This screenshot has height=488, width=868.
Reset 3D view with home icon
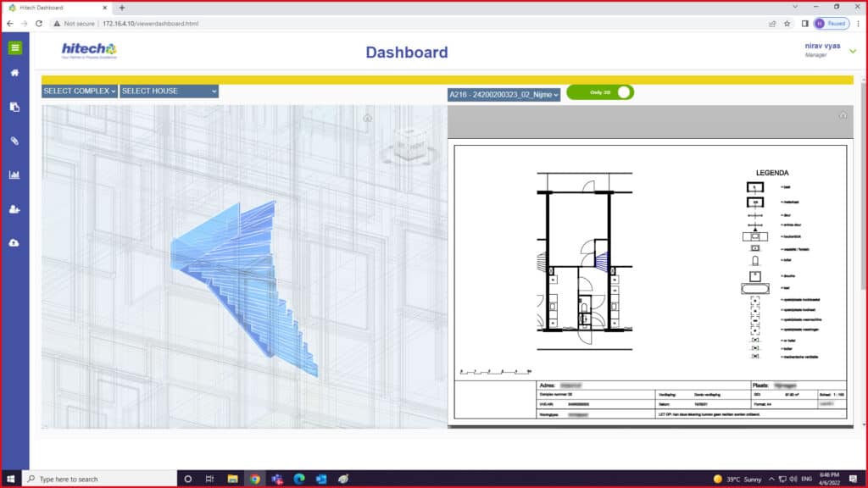pyautogui.click(x=368, y=118)
